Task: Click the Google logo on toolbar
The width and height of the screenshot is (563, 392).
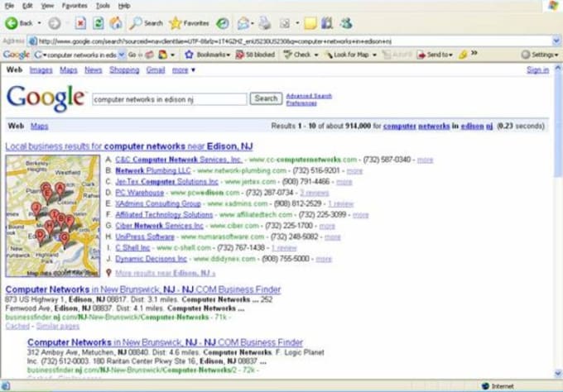Action: pos(17,55)
